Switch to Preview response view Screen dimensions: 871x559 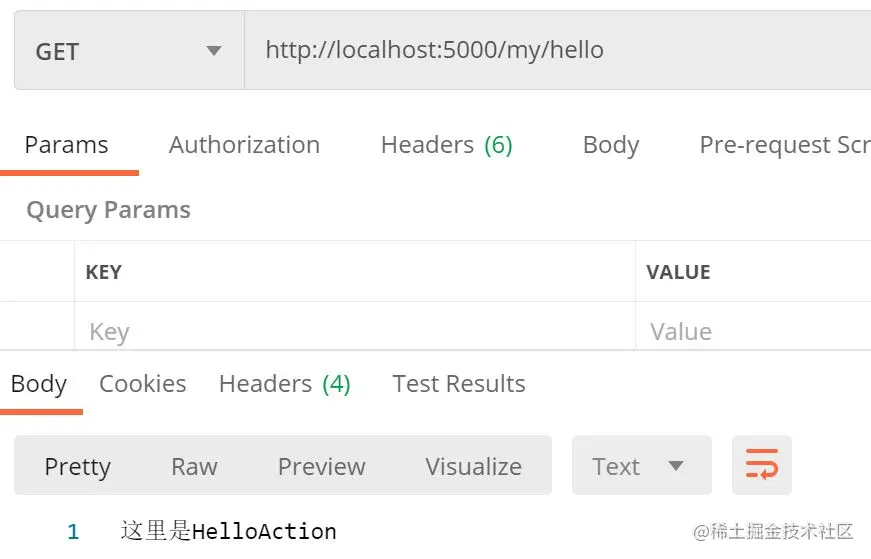click(321, 466)
